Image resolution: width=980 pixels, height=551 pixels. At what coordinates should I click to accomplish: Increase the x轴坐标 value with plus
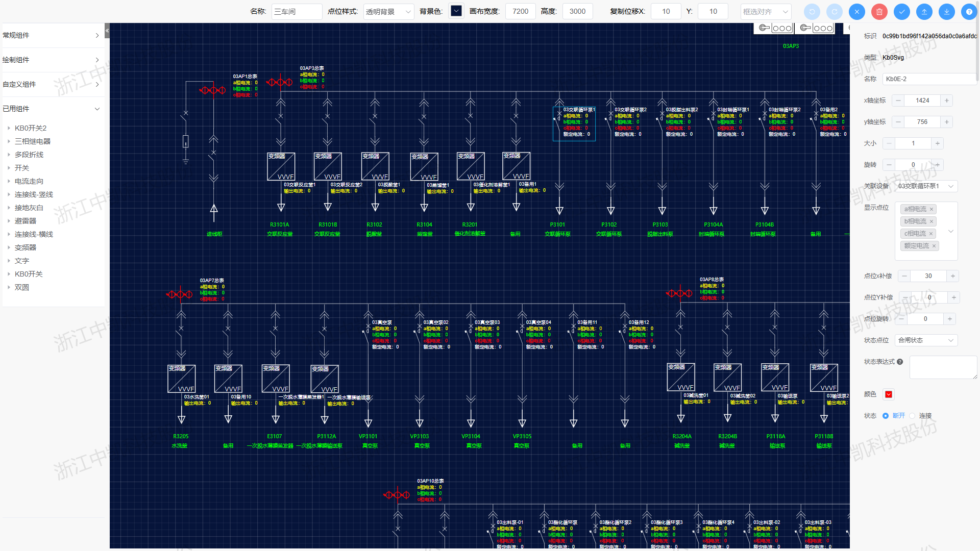947,101
